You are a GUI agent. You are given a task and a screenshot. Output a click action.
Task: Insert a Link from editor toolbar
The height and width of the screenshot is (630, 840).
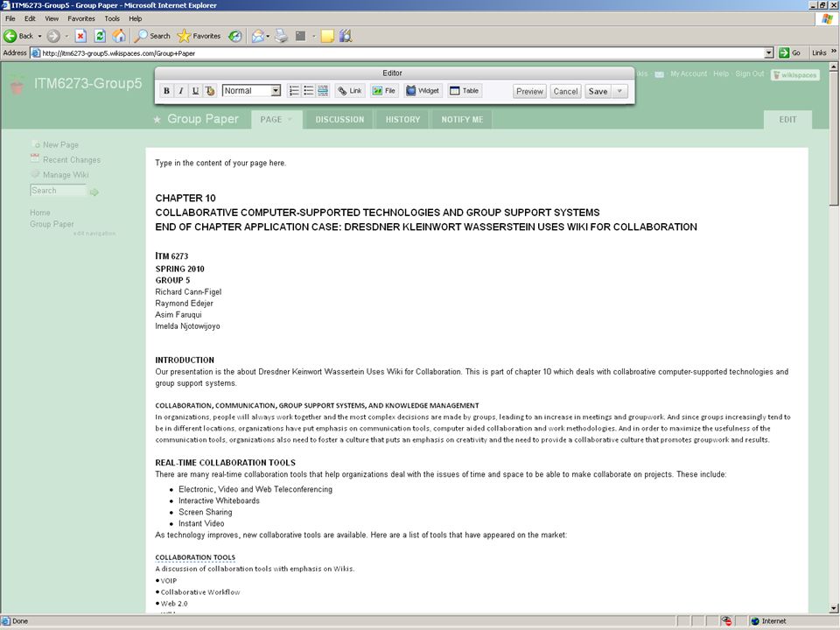(x=350, y=90)
